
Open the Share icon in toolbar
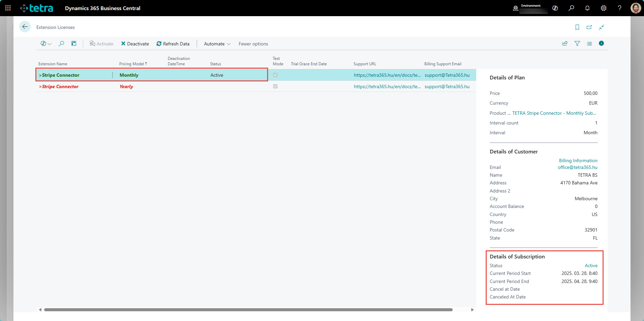(565, 43)
